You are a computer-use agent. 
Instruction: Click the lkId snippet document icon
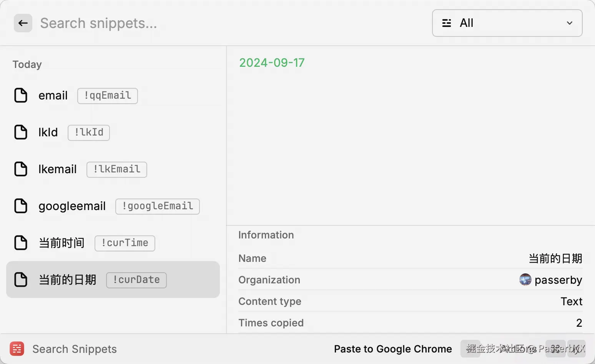coord(21,132)
